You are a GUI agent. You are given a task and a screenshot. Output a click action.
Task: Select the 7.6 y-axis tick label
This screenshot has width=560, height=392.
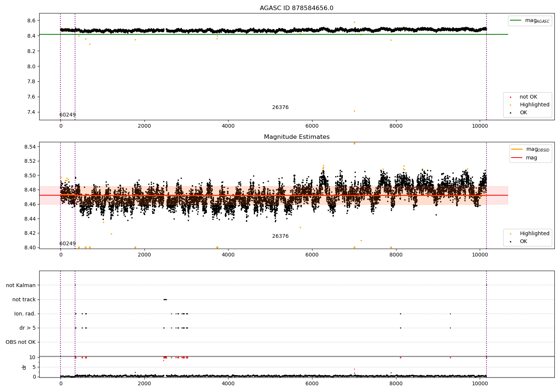(31, 97)
